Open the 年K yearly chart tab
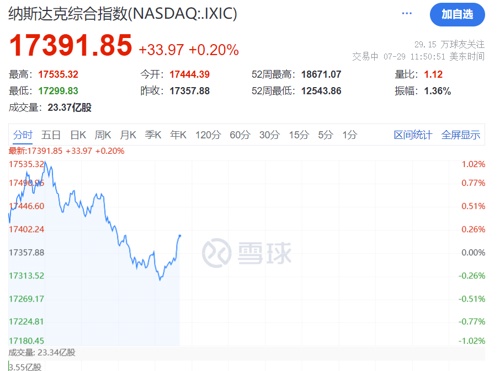This screenshot has height=371, width=500. tap(178, 135)
